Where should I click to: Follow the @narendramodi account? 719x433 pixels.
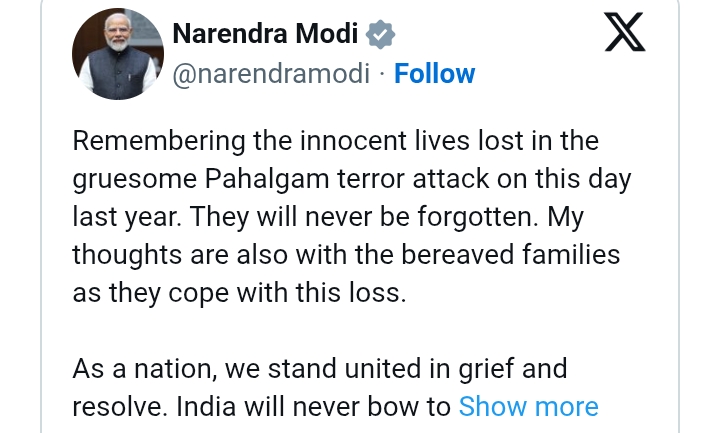tap(435, 74)
